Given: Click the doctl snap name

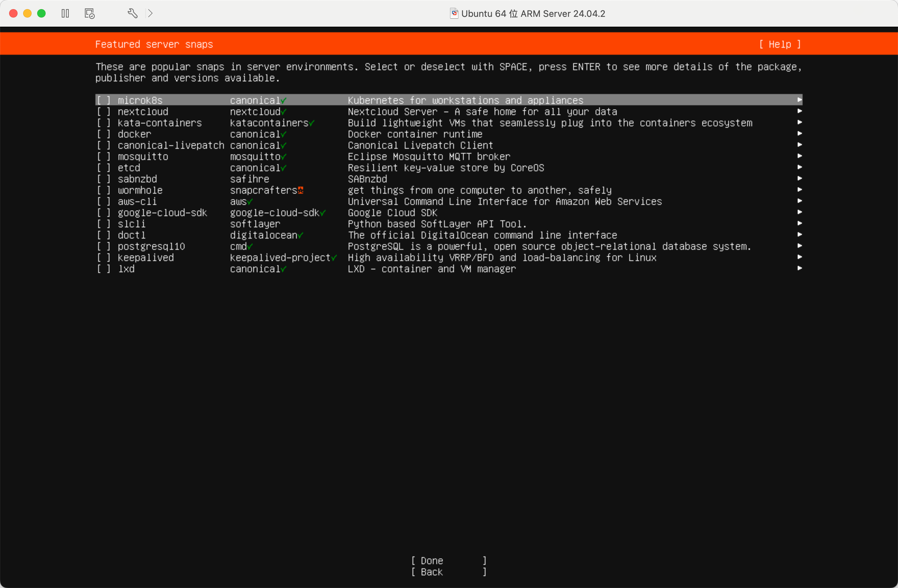Looking at the screenshot, I should (x=132, y=235).
